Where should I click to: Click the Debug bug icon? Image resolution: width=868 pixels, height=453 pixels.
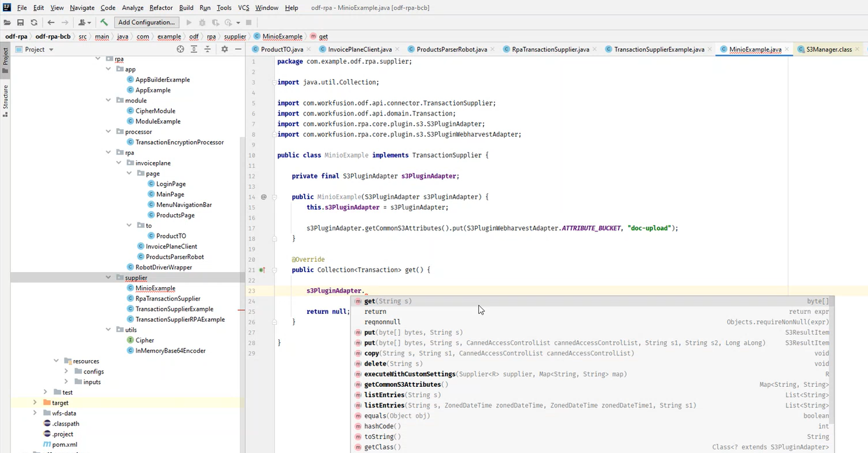click(202, 22)
